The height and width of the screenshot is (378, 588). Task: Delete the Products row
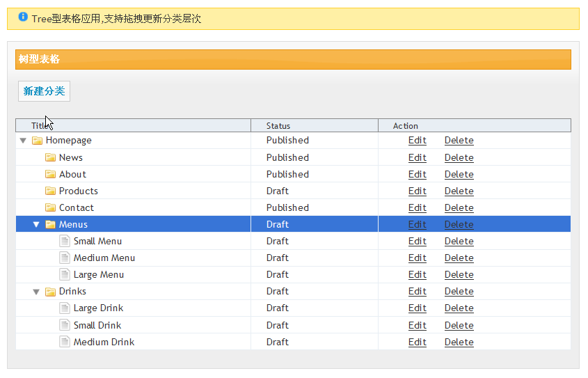tap(459, 191)
